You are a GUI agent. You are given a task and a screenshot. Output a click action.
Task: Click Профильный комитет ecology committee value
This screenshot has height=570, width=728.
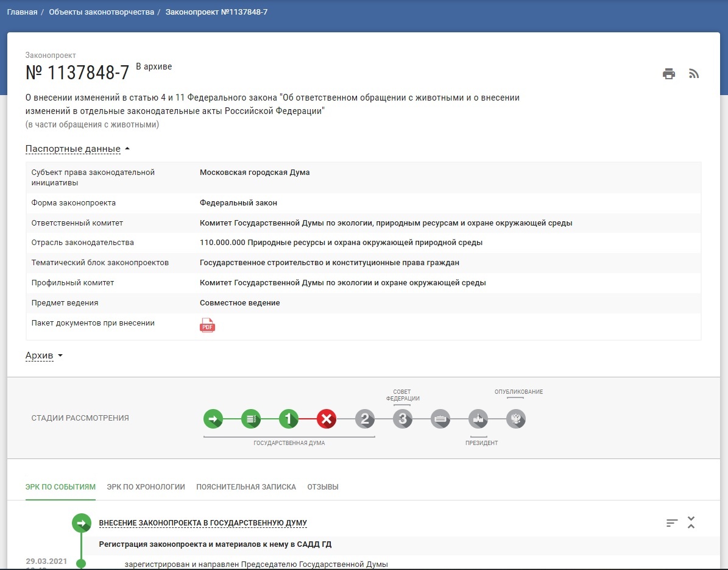click(x=342, y=282)
